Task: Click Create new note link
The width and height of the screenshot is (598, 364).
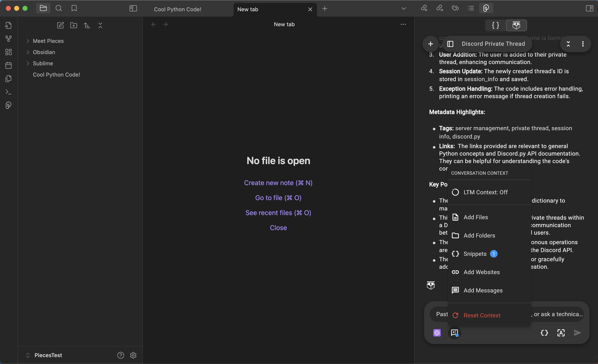Action: click(x=278, y=183)
